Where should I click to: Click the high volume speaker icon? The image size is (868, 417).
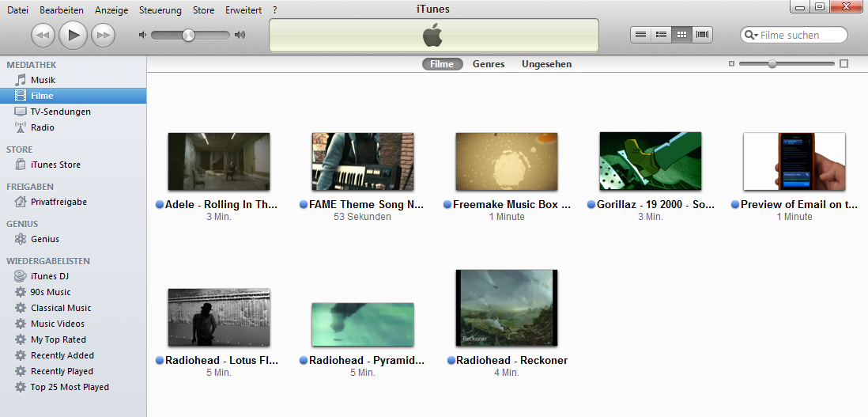pos(240,35)
